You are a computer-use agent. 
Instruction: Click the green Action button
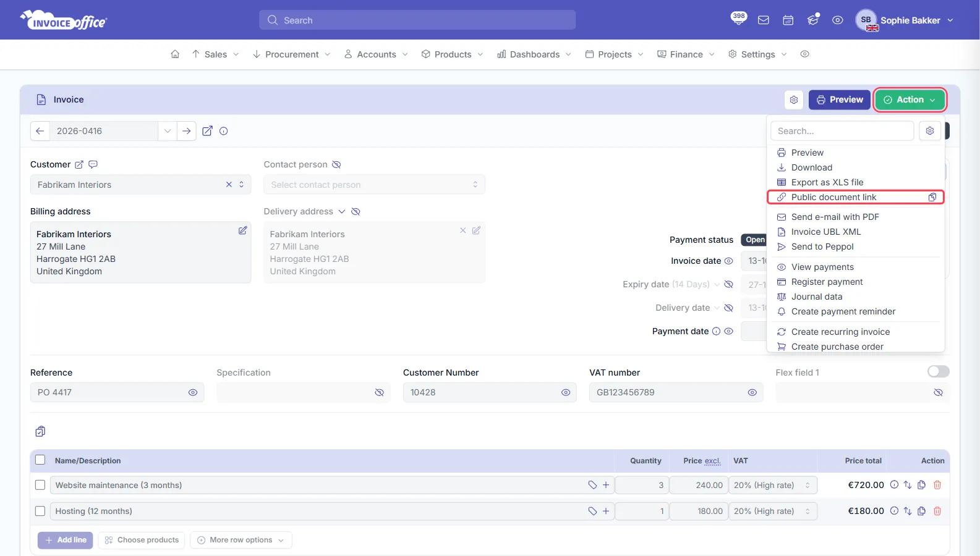click(910, 100)
